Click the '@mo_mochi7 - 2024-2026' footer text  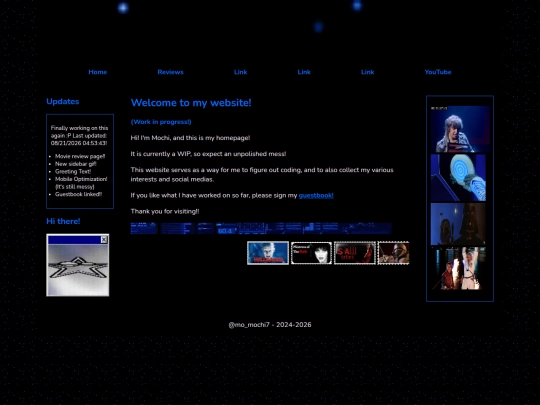(x=270, y=325)
